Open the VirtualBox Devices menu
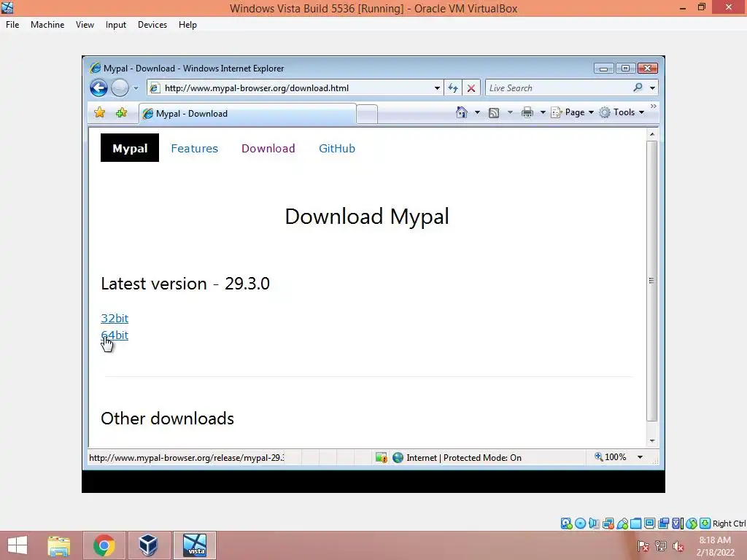The width and height of the screenshot is (747, 560). 152,25
